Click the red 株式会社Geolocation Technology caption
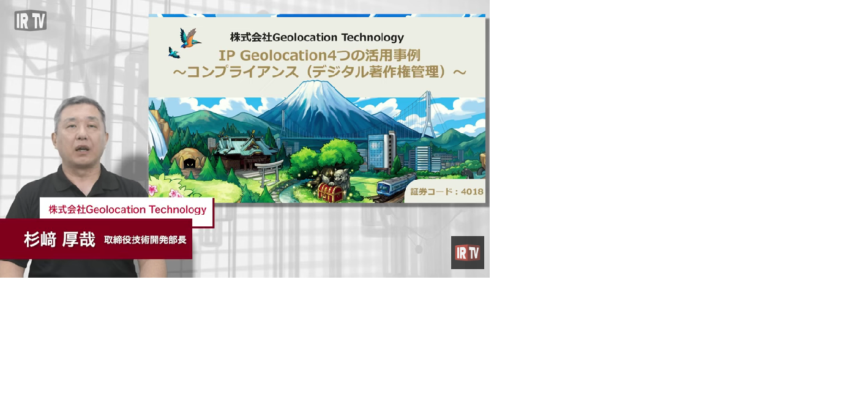Screen dimensions: 868x400 pyautogui.click(x=127, y=210)
